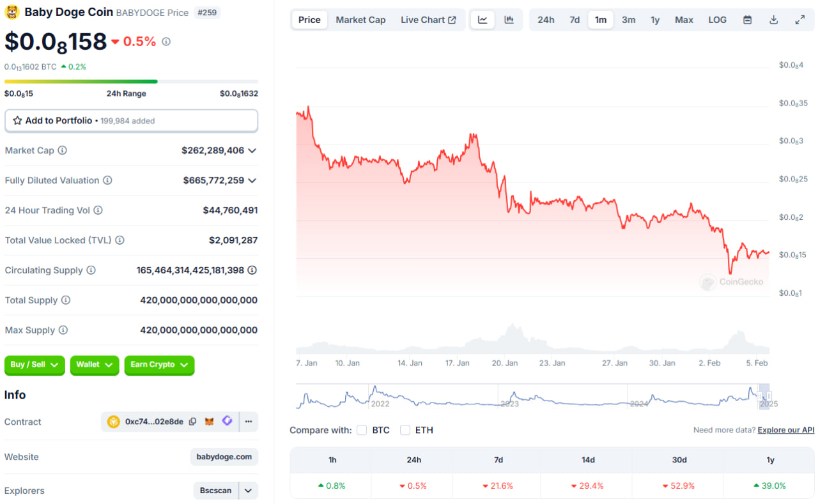Click trading volume value $44,760,491

point(231,210)
